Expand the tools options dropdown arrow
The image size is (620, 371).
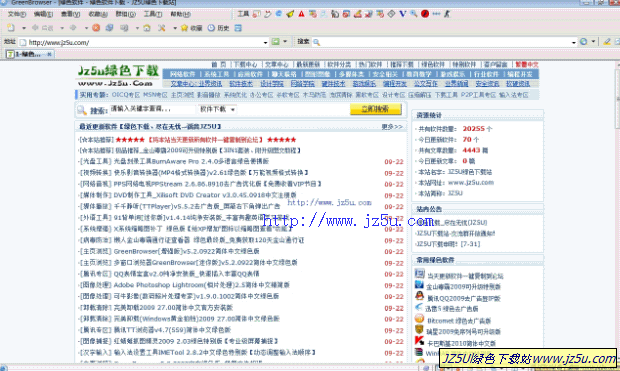[x=175, y=28]
